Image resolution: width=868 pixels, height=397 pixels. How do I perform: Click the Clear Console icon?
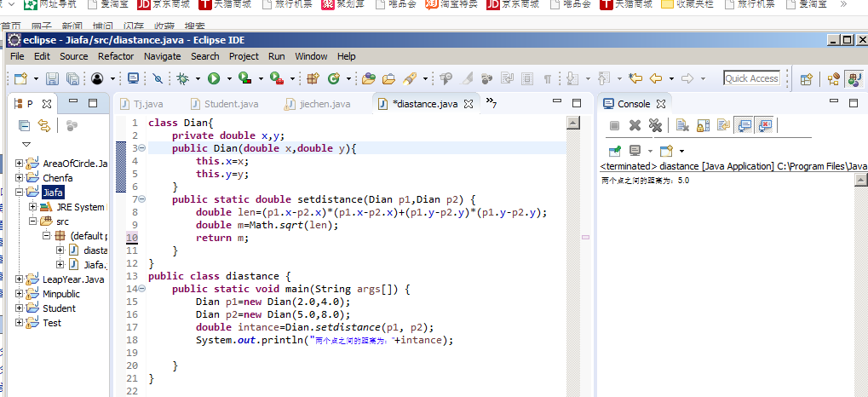point(682,125)
